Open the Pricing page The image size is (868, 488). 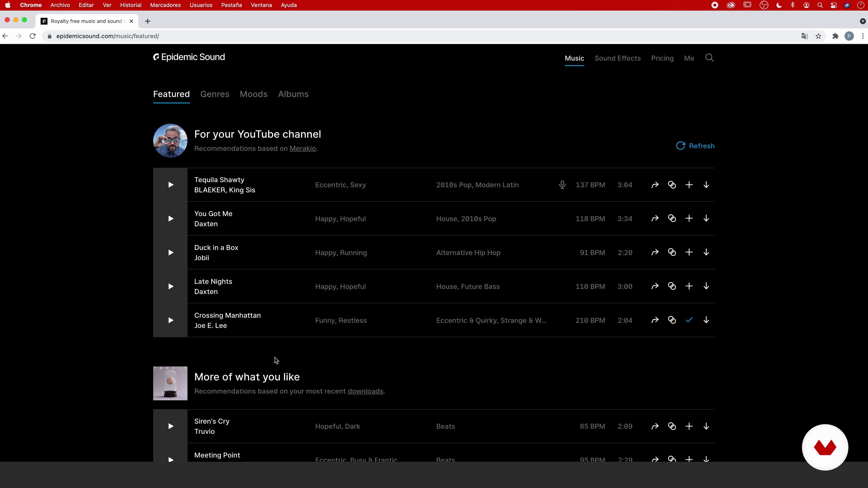point(662,58)
